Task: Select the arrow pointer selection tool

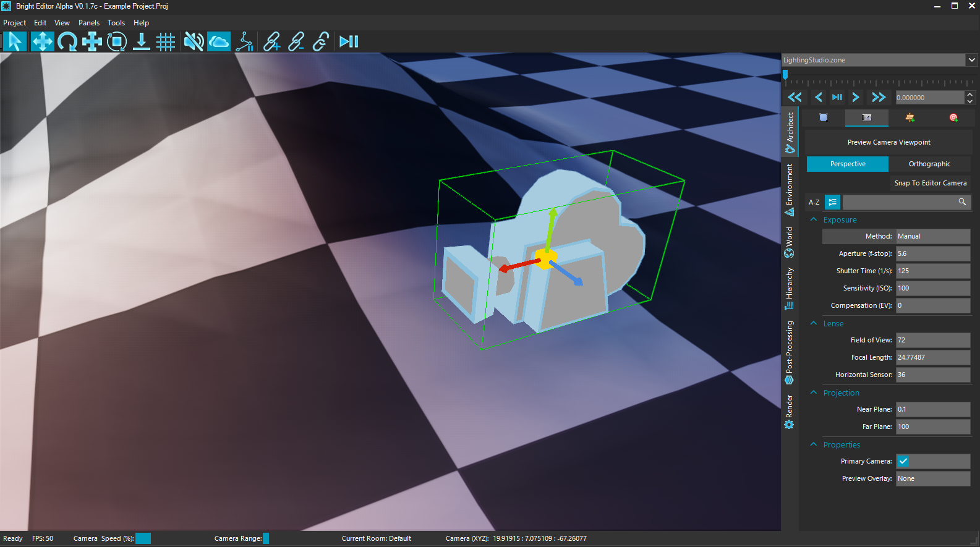Action: (x=15, y=41)
